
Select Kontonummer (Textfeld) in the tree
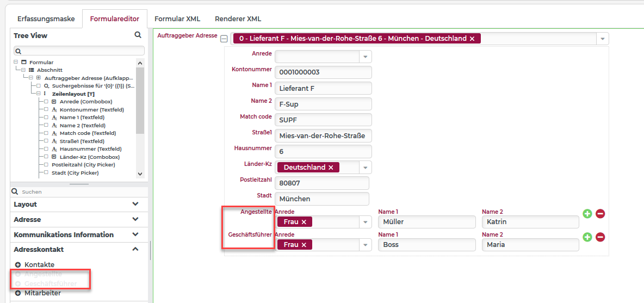coord(91,110)
